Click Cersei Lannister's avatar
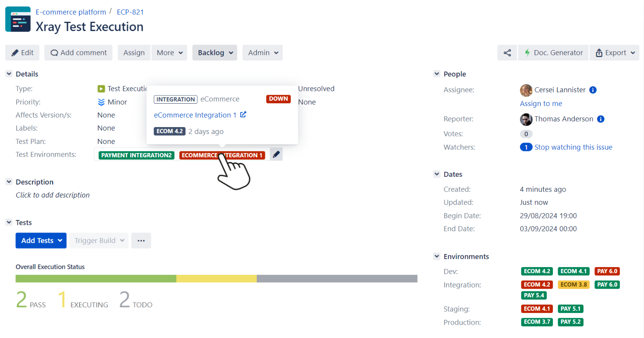The height and width of the screenshot is (338, 644). pos(526,90)
